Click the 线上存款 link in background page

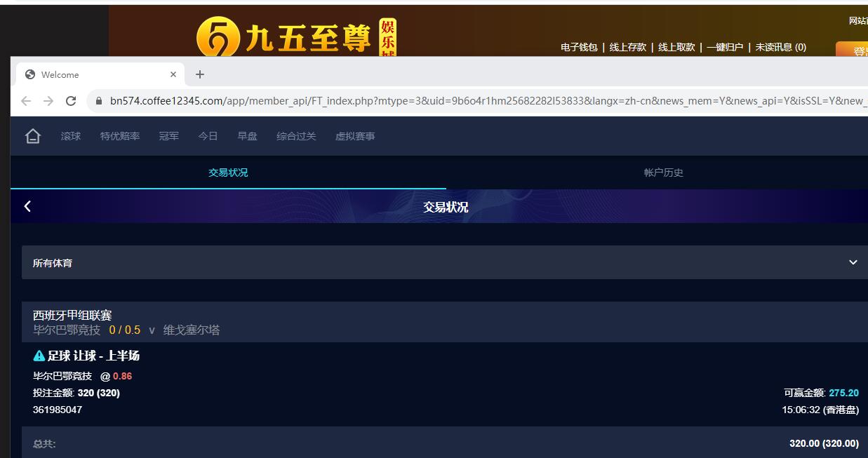tap(627, 47)
